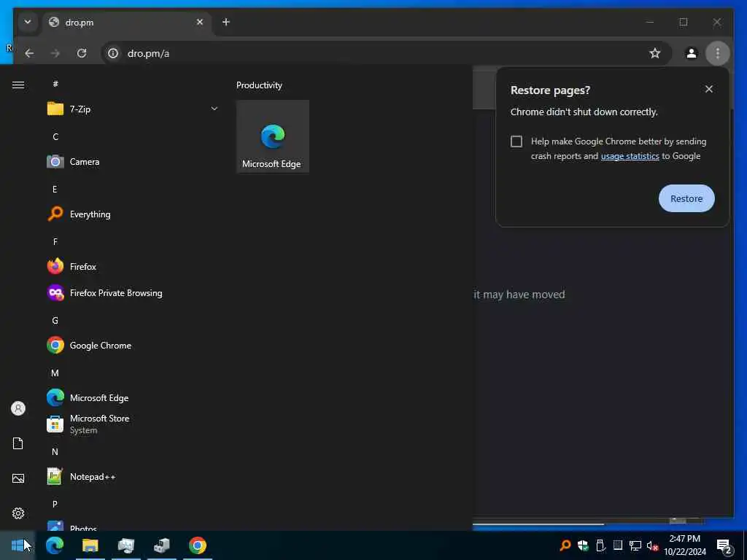Open Microsoft Edge in app list
The height and width of the screenshot is (560, 747).
pos(133,397)
